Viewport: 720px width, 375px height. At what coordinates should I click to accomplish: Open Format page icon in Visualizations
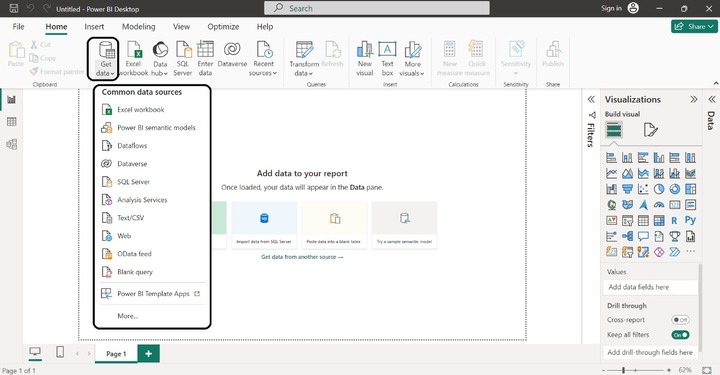[x=650, y=130]
